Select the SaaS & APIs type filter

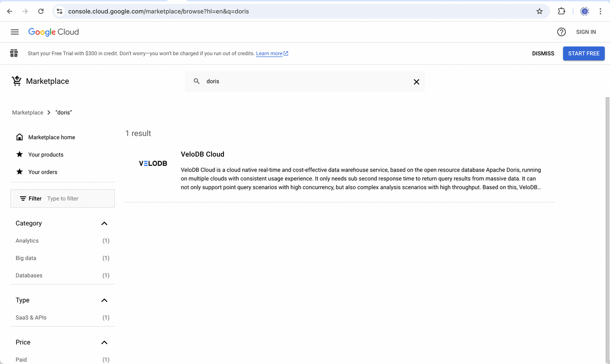31,317
